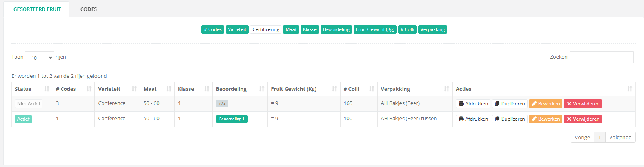
Task: Sort by # Colli column sort icon
Action: coord(372,89)
